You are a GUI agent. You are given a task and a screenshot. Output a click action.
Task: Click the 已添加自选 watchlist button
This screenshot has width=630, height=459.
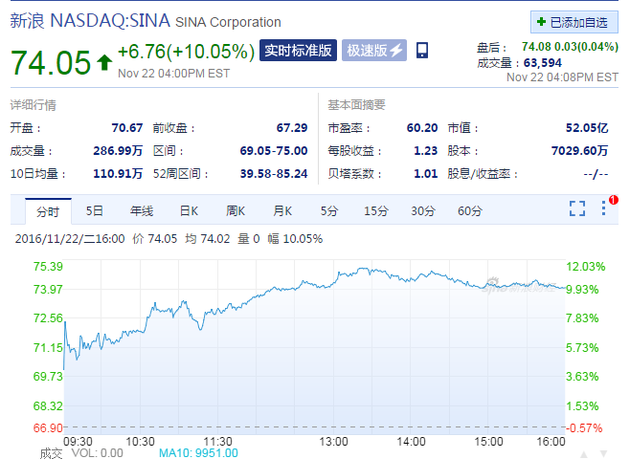point(574,22)
